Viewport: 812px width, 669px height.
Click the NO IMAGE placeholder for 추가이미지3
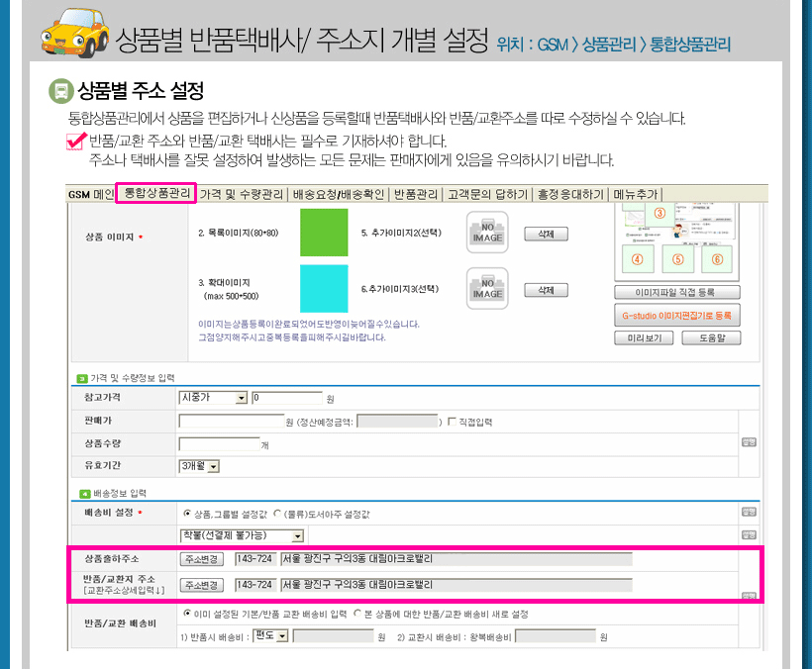tap(487, 288)
